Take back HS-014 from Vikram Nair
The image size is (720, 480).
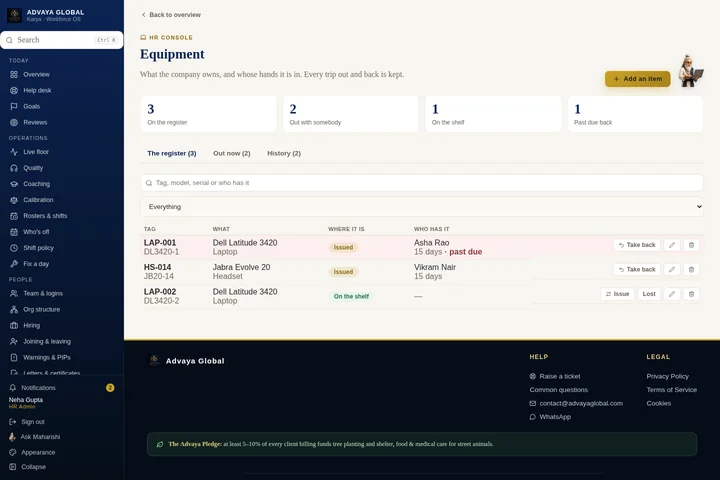[x=637, y=269]
